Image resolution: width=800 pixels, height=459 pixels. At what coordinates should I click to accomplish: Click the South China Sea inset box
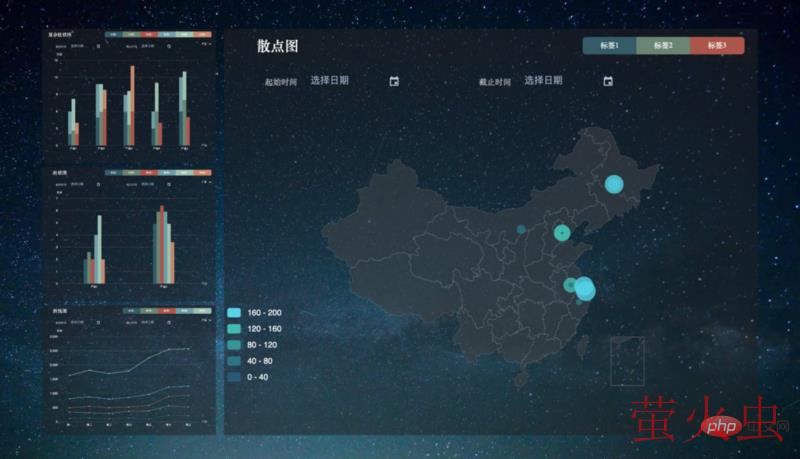point(627,361)
